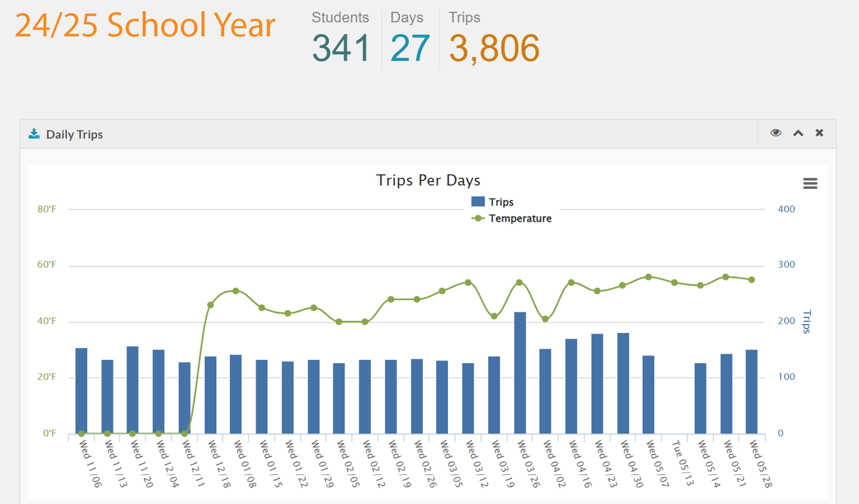Viewport: 859px width, 504px height.
Task: Click the tallest bar for Wed 03/26
Action: tap(520, 373)
